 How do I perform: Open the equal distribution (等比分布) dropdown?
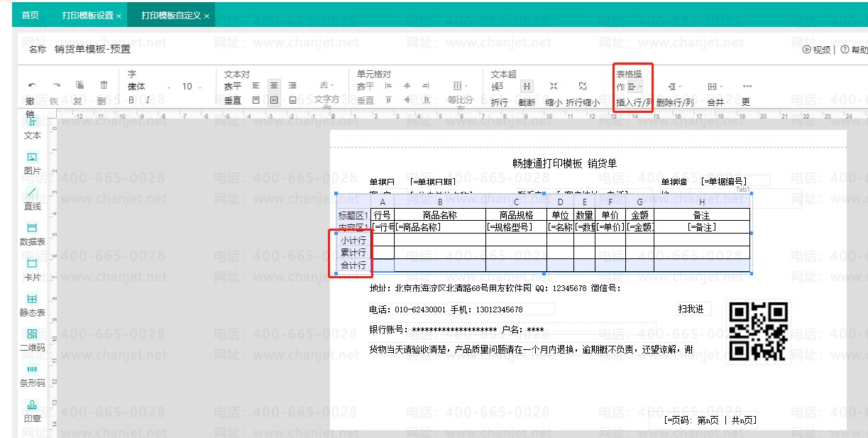click(461, 86)
